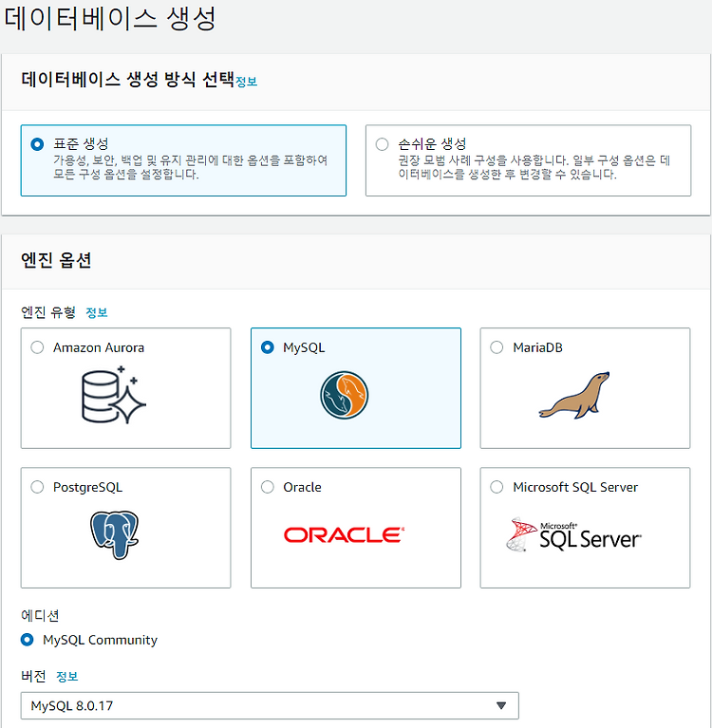Viewport: 712px width, 728px height.
Task: Click the Oracle label text
Action: point(302,487)
